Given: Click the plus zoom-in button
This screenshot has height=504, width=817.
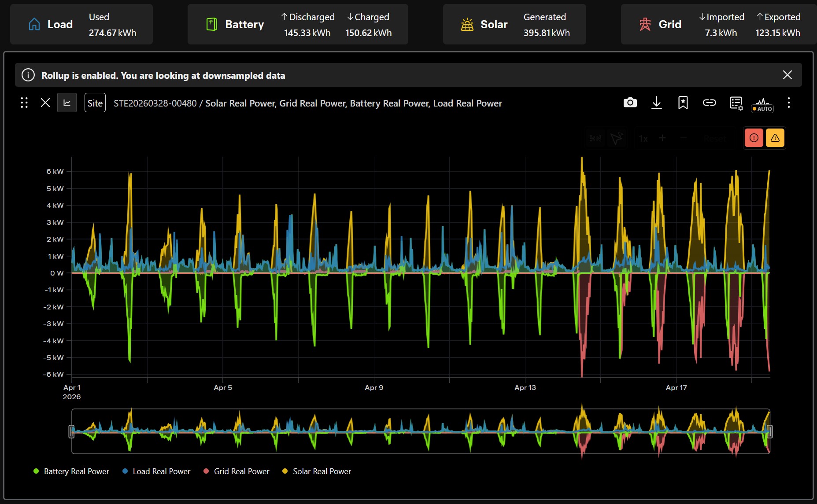Looking at the screenshot, I should [x=662, y=138].
